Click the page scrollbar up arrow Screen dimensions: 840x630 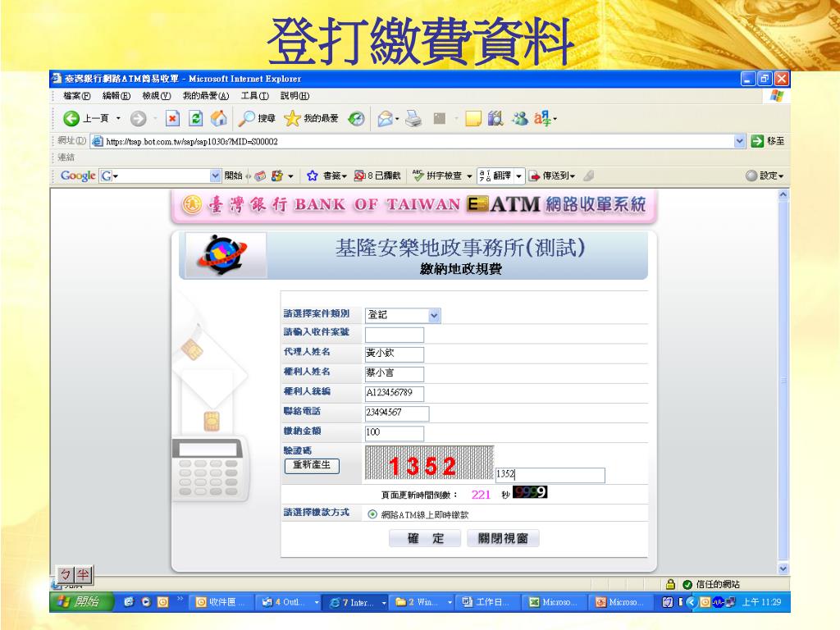783,194
